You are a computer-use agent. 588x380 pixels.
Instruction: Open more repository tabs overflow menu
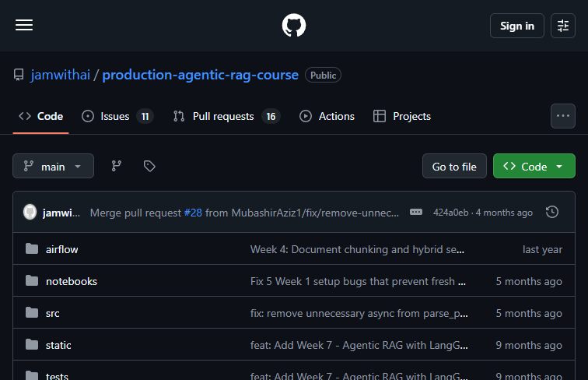click(563, 116)
